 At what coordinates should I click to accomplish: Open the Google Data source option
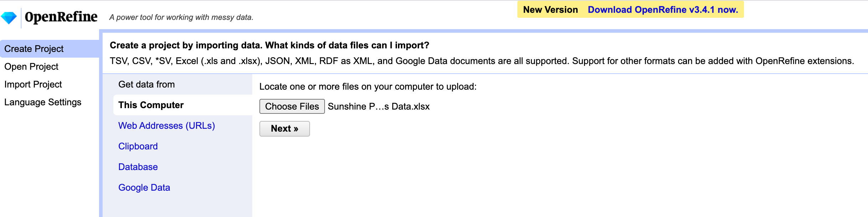(144, 187)
